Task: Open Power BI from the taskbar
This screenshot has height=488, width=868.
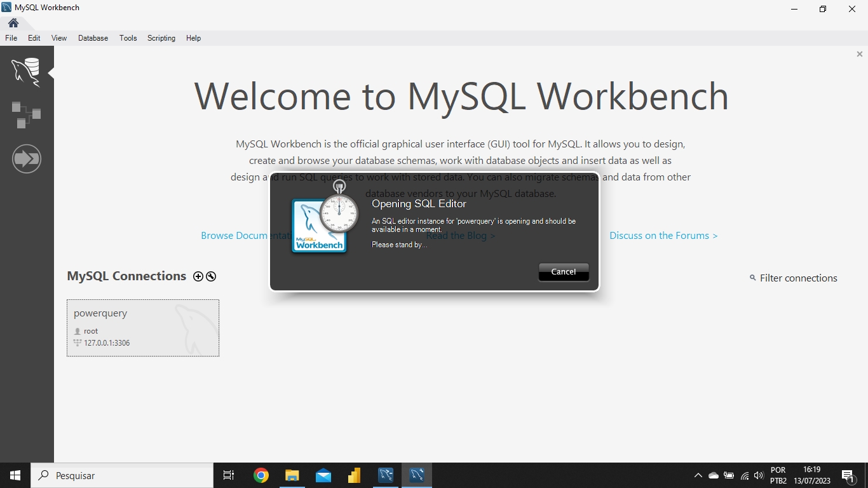Action: [355, 475]
